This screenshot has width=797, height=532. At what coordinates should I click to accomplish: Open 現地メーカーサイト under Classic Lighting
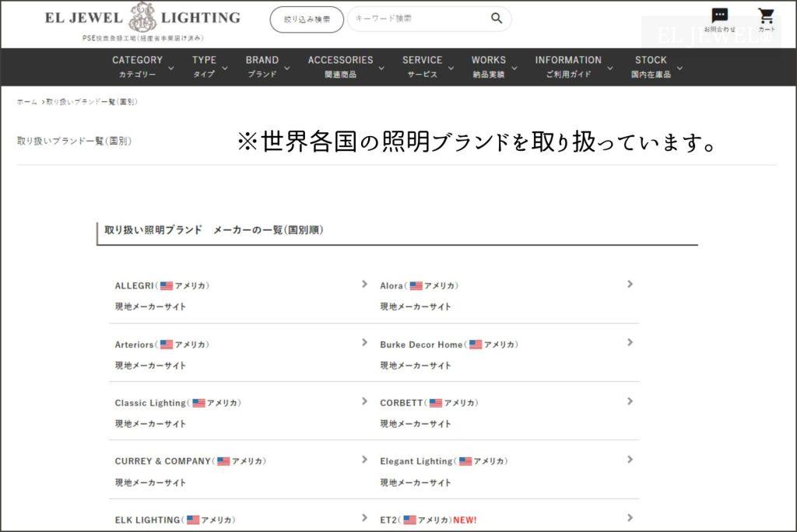tap(150, 424)
